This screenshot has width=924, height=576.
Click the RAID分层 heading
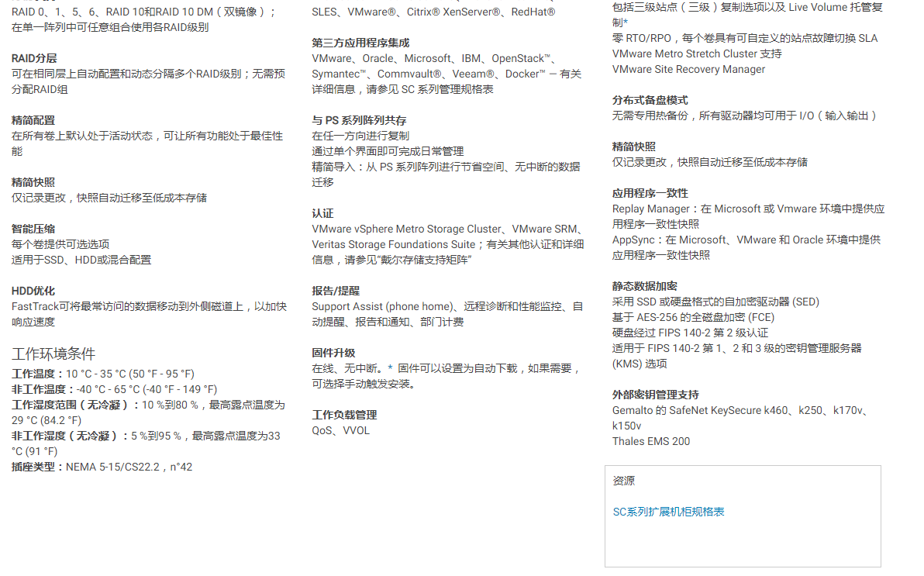[34, 58]
